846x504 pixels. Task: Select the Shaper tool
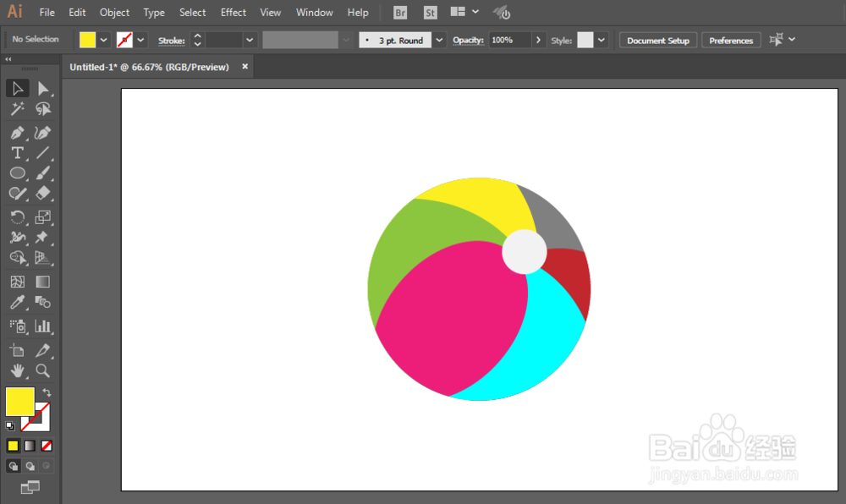[x=17, y=194]
